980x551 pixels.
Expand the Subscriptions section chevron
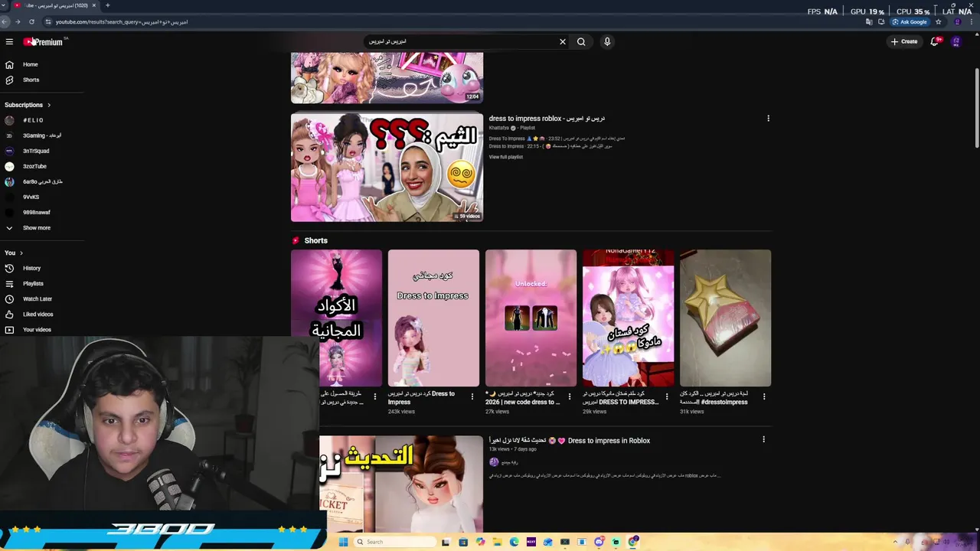[x=49, y=105]
